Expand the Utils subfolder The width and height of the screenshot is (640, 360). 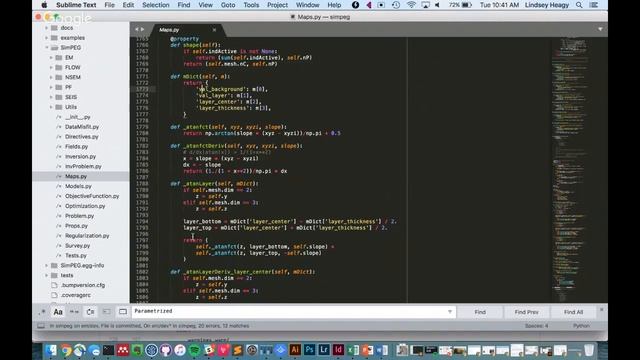point(51,107)
